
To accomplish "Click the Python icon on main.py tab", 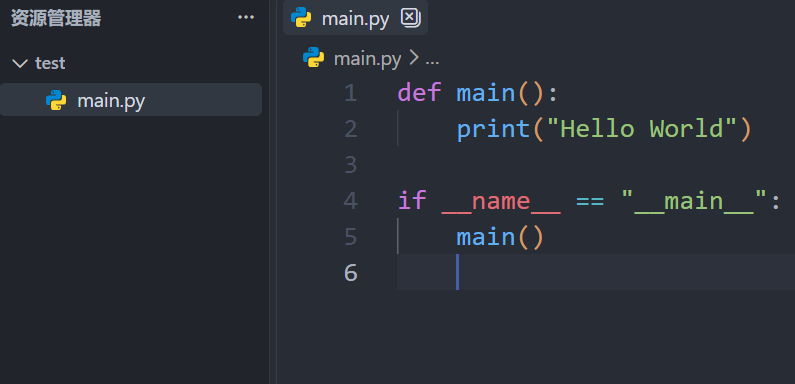I will pyautogui.click(x=301, y=18).
